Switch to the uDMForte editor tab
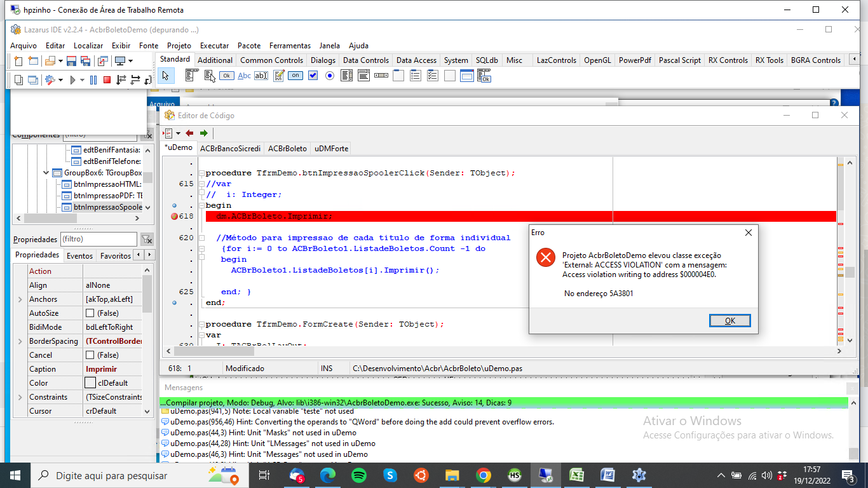 click(332, 149)
